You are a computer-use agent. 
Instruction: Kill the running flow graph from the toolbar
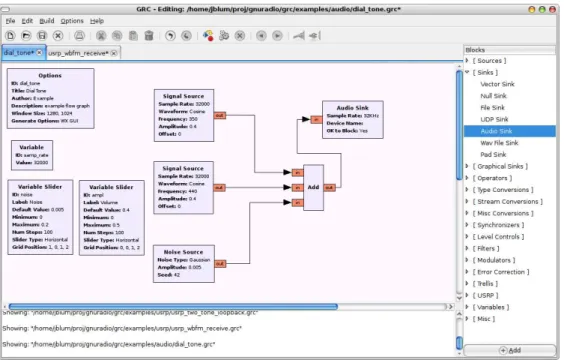pyautogui.click(x=240, y=36)
